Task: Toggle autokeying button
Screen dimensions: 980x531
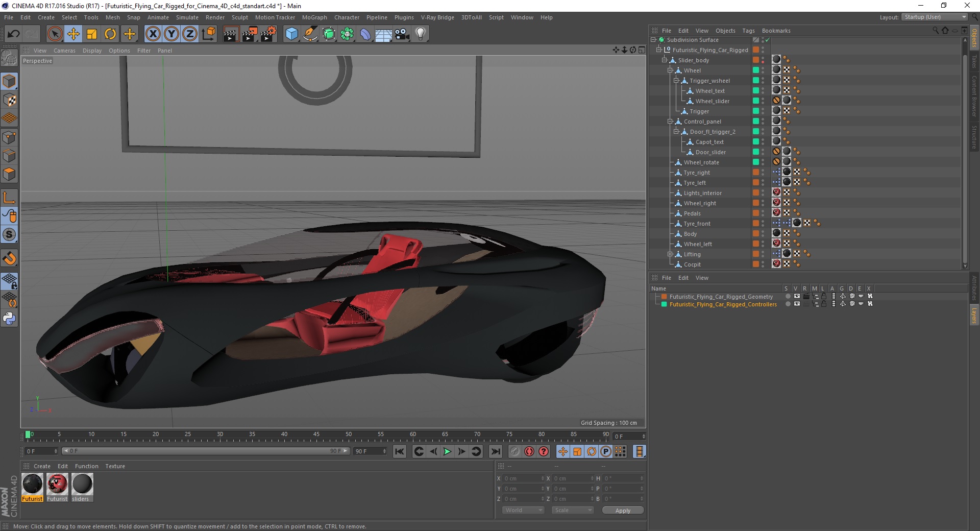Action: tap(529, 451)
